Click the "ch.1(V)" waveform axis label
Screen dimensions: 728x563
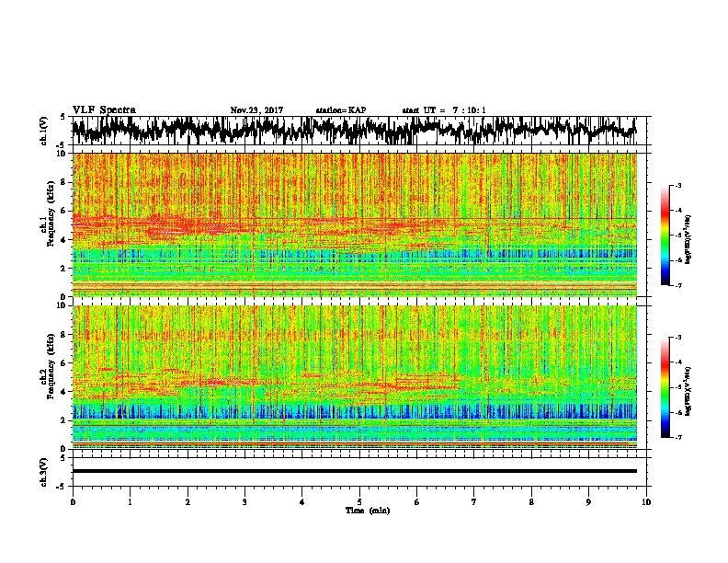(44, 131)
